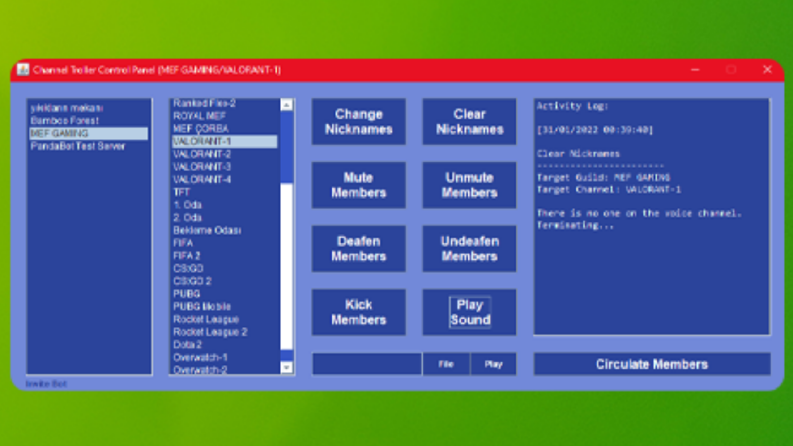Click the channel list scroll down arrow
Viewport: 793px width, 446px height.
[286, 368]
